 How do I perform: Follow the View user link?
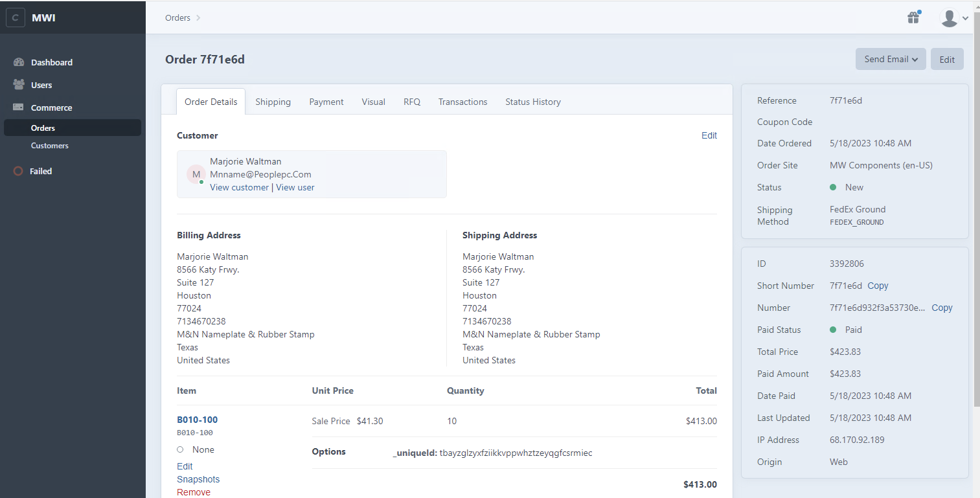295,187
